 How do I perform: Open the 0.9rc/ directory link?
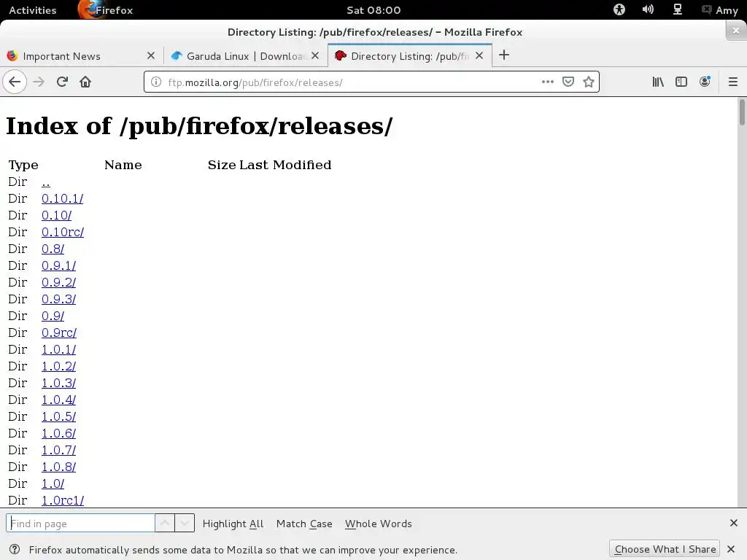pyautogui.click(x=59, y=332)
